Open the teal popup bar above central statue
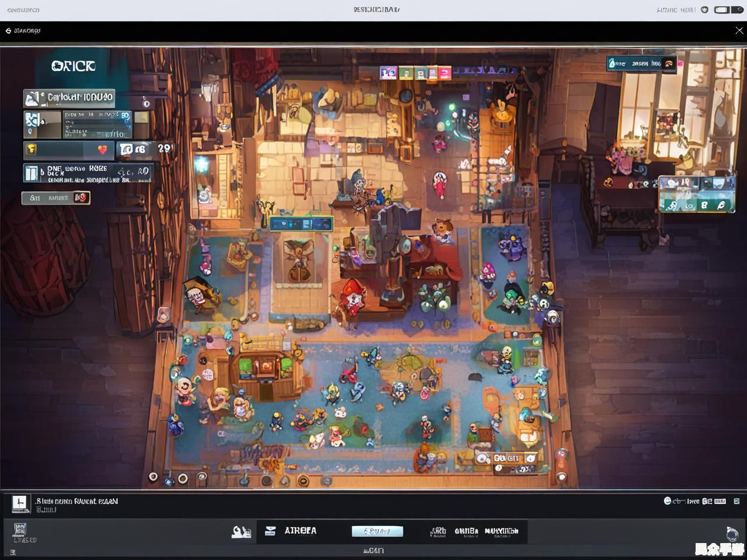This screenshot has width=747, height=560. (301, 224)
